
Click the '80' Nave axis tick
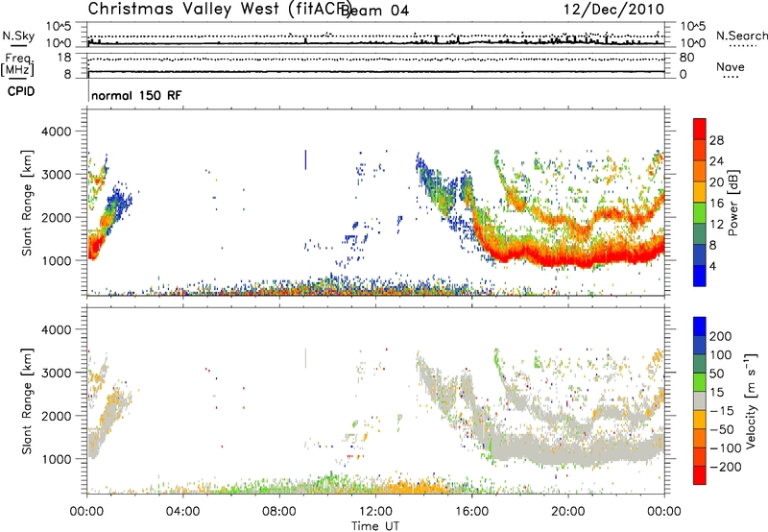(x=686, y=58)
